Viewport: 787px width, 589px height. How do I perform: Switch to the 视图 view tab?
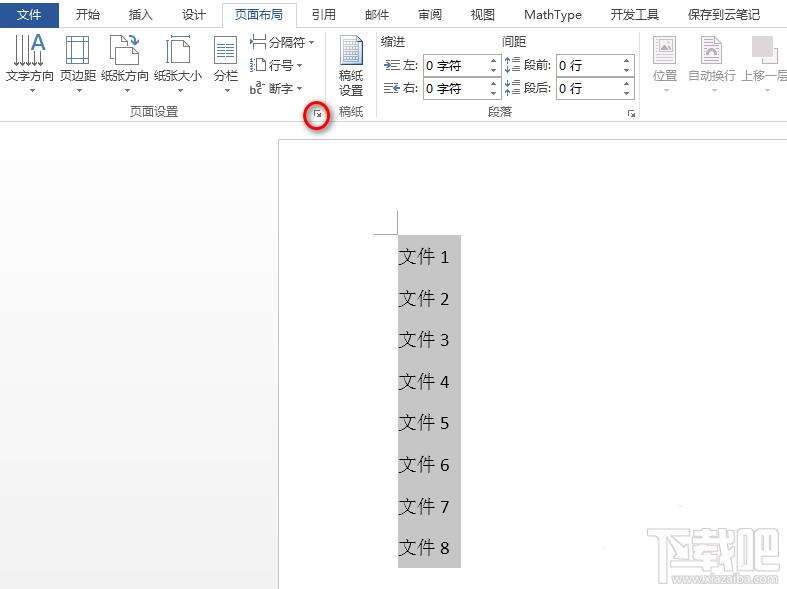coord(483,15)
